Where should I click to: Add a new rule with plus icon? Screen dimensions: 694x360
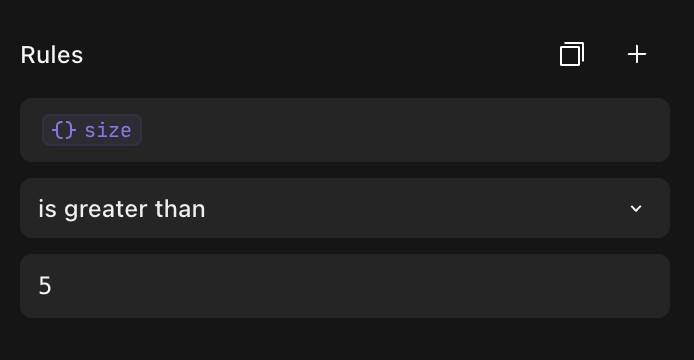coord(637,54)
